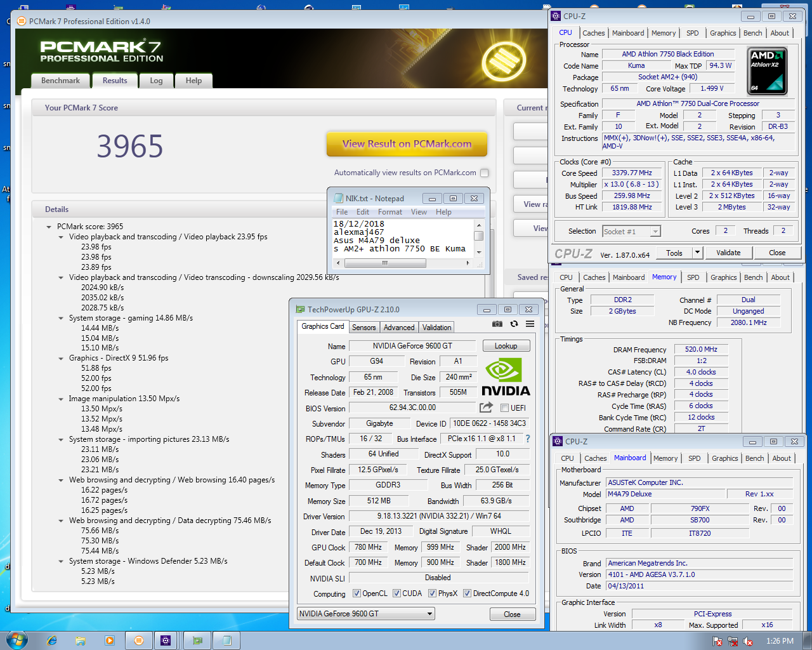Click the CPU-Z Close button next to Validate
This screenshot has height=650, width=812.
click(777, 253)
